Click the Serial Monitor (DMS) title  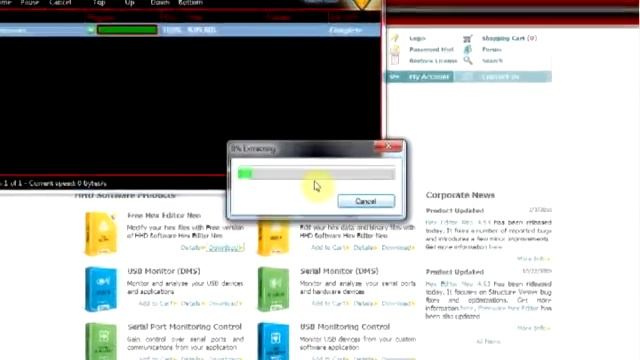click(339, 271)
